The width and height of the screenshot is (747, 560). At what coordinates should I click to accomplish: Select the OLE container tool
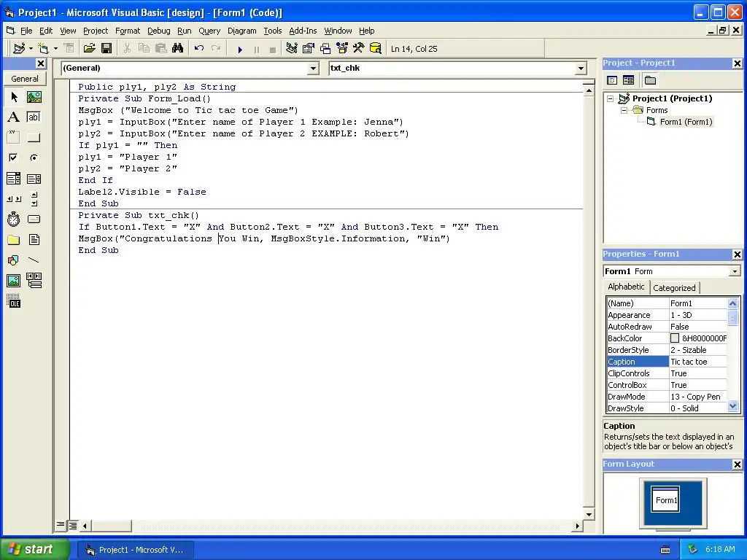[14, 301]
